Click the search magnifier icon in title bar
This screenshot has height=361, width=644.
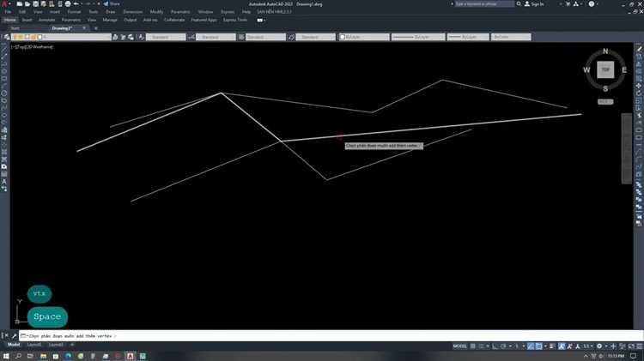(x=519, y=4)
